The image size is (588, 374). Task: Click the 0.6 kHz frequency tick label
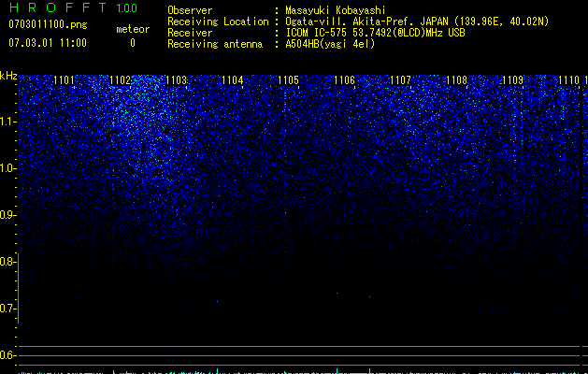(7, 355)
